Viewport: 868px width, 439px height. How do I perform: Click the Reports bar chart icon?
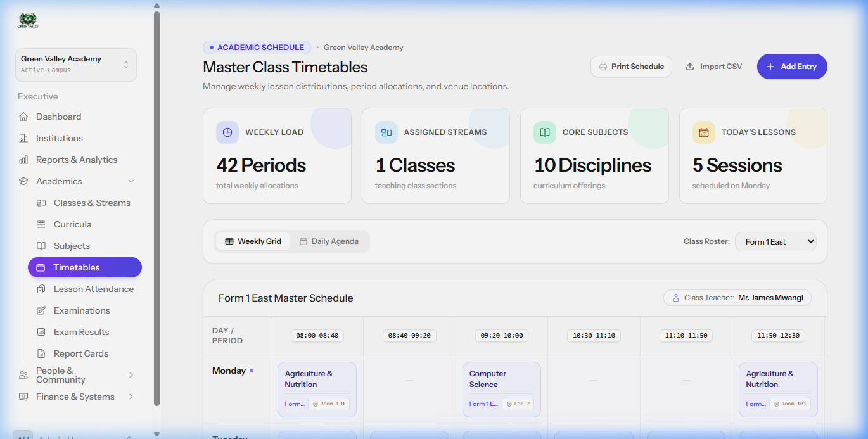[x=23, y=160]
